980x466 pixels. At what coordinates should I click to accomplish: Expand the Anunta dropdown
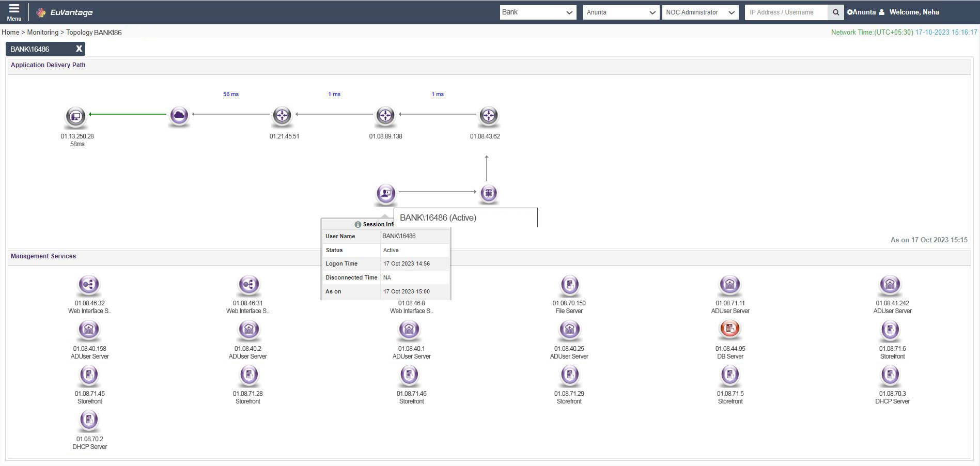click(x=620, y=12)
